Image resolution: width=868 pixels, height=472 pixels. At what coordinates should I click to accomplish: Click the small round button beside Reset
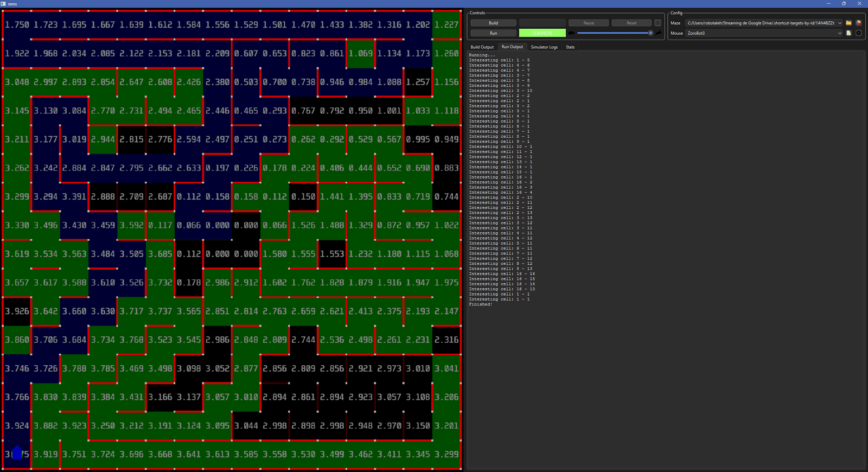point(658,23)
